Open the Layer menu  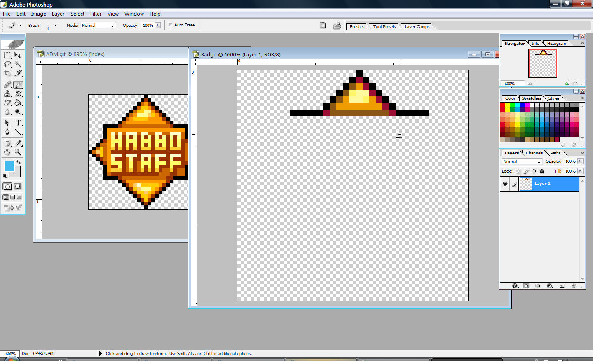(x=59, y=14)
